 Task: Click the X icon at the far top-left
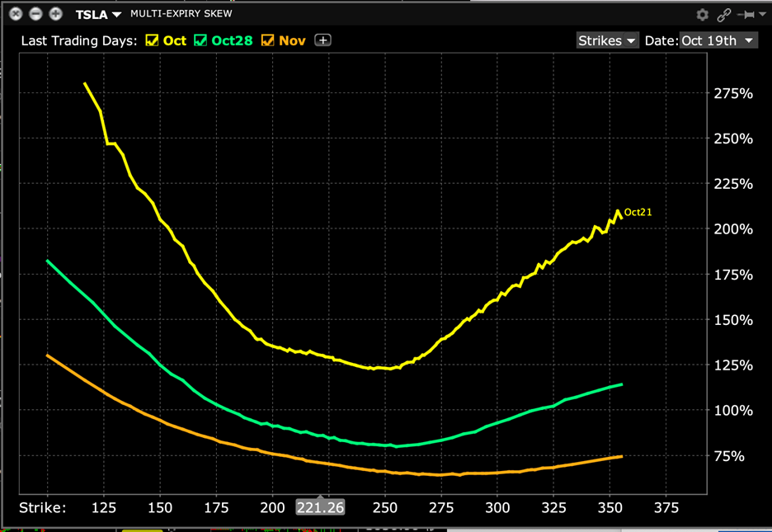(x=15, y=14)
